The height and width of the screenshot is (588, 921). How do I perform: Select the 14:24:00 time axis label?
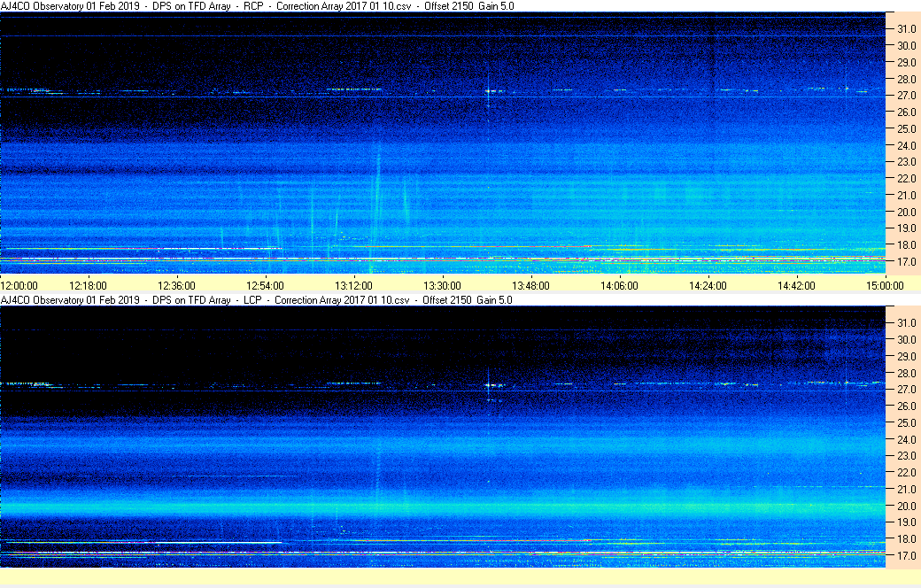pos(708,285)
